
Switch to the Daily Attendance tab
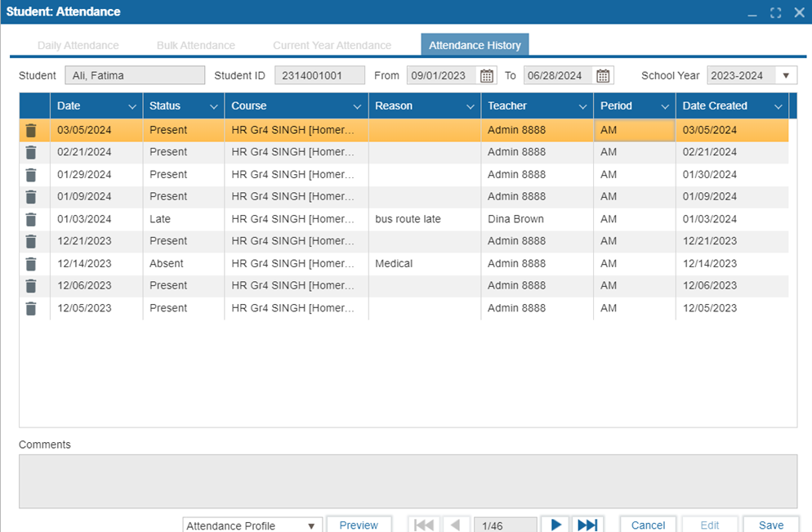pos(78,46)
